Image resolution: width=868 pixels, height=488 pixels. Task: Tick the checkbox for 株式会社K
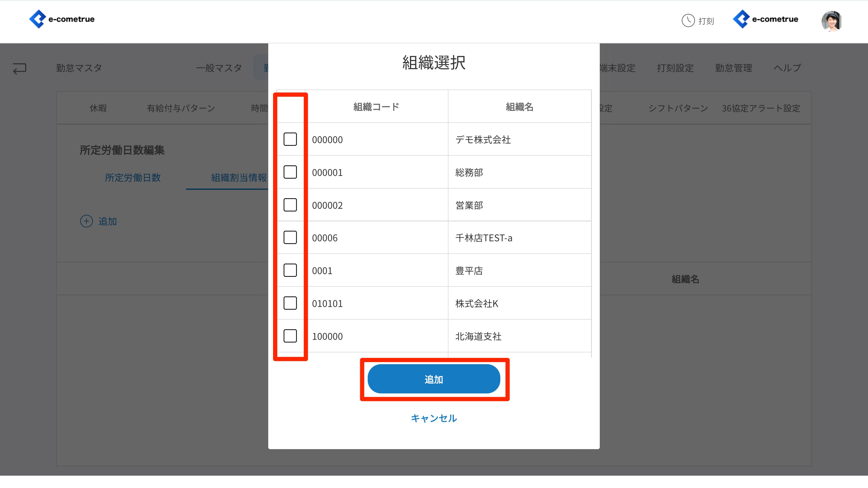[x=290, y=303]
